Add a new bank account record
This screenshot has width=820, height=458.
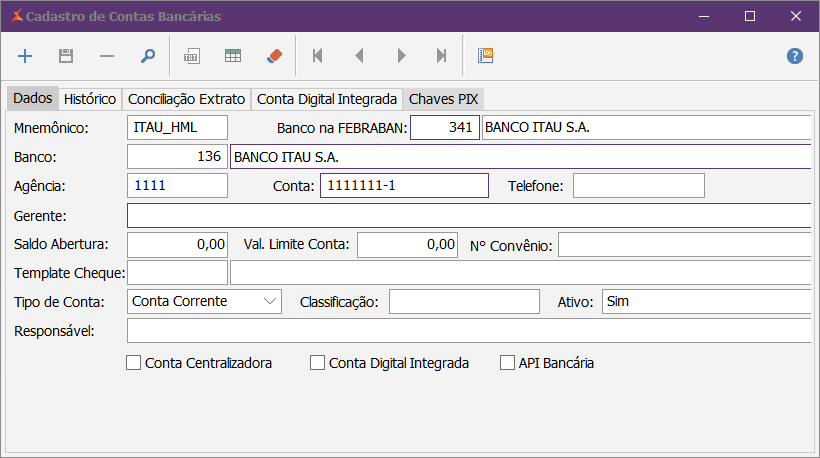point(25,56)
